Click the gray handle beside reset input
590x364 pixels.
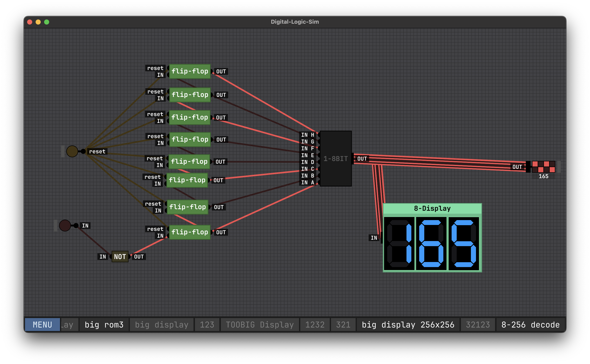point(63,152)
